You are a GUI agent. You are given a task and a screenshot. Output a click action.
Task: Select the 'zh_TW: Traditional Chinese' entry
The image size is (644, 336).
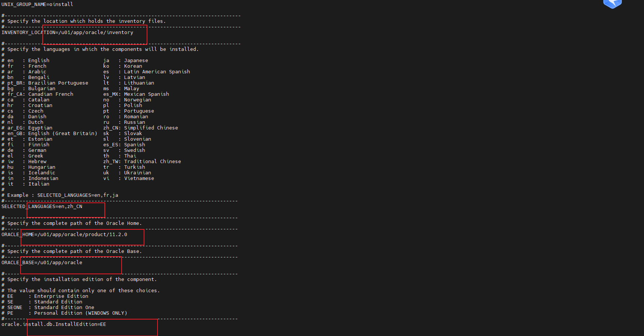click(x=142, y=162)
